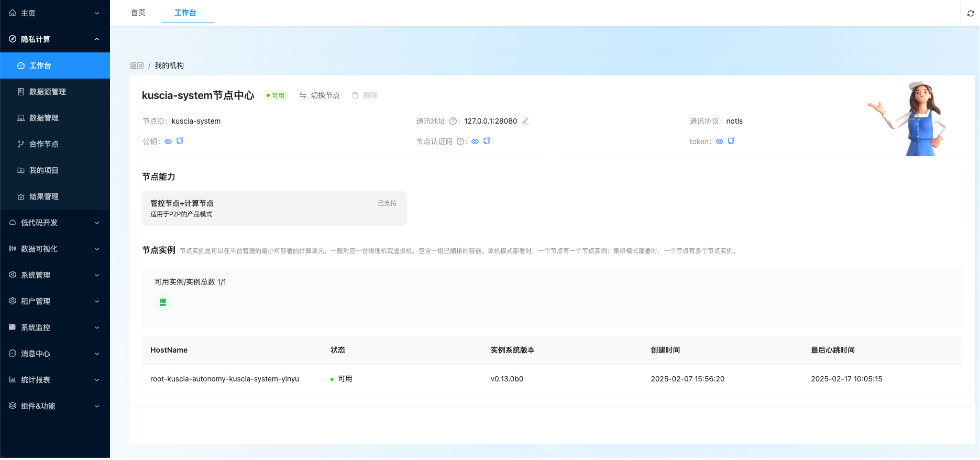Copy the 公钥 public key
The height and width of the screenshot is (460, 980).
click(x=180, y=140)
